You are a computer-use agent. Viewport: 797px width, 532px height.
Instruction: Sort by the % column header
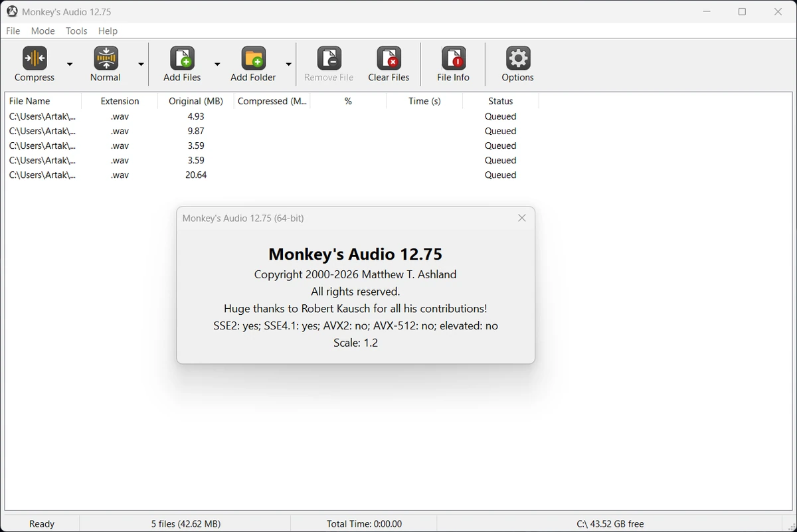[x=348, y=101]
